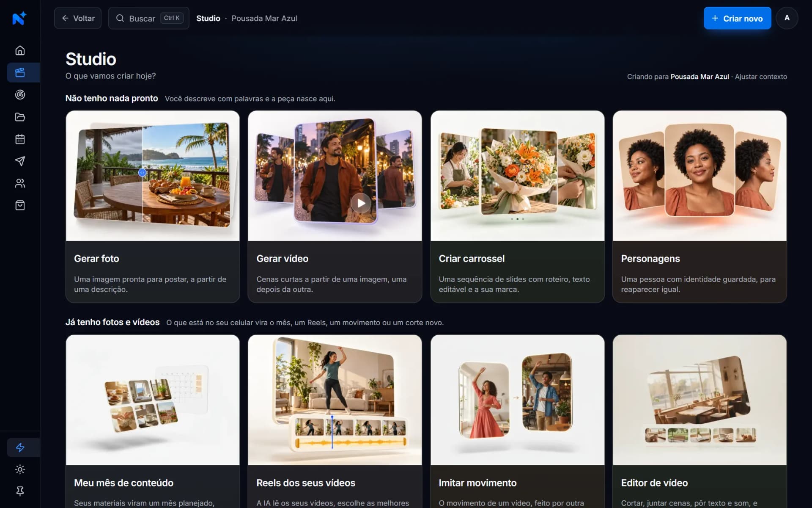Screen dimensions: 812x508
Task: Open the Buscar search field
Action: [148, 18]
